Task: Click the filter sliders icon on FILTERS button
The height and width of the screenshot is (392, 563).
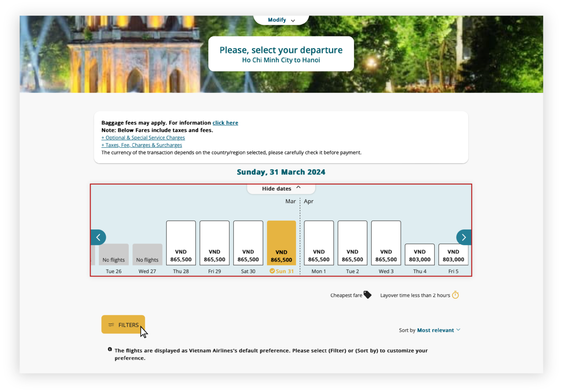Action: [110, 324]
